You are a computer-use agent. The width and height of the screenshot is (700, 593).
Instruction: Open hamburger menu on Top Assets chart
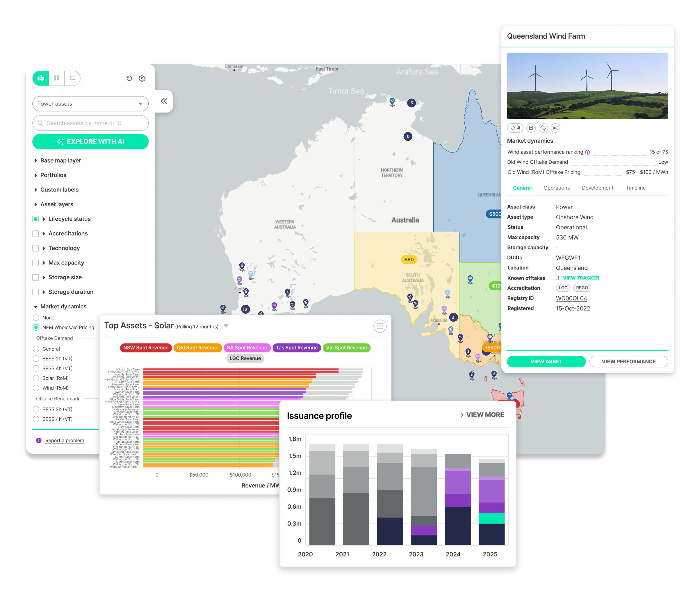click(x=380, y=326)
